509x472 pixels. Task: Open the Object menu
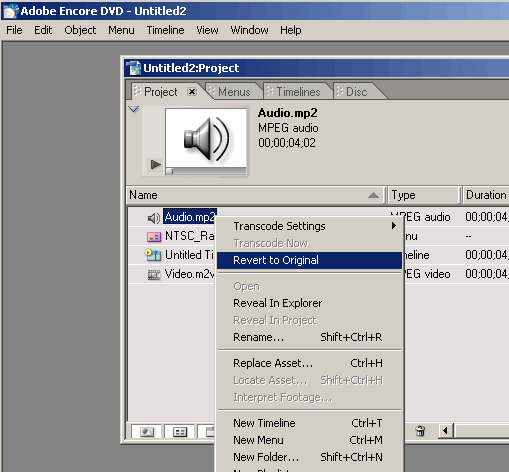[80, 30]
